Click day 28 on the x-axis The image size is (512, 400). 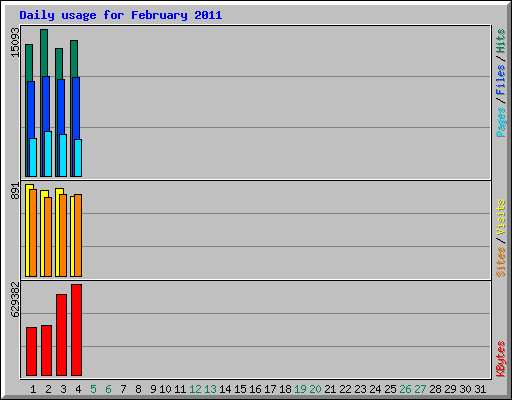pos(435,389)
